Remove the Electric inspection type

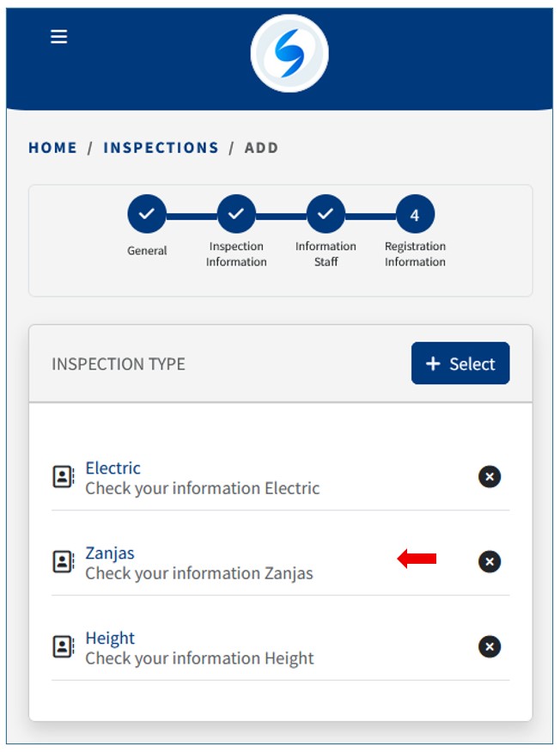point(490,476)
